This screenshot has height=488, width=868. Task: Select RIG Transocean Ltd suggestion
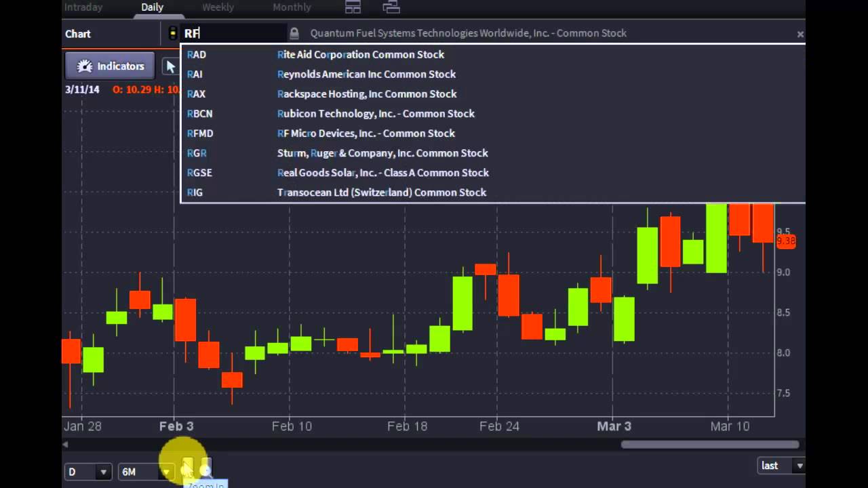pos(492,192)
